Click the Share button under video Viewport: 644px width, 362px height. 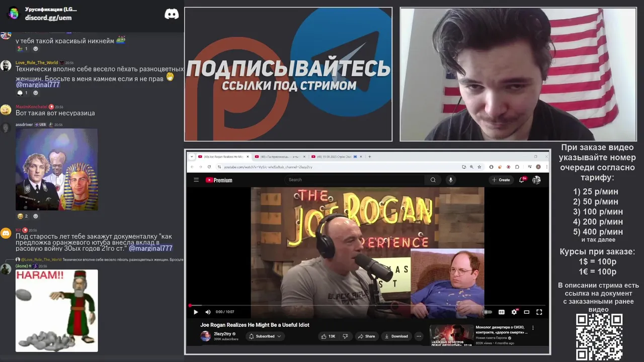[x=366, y=336]
